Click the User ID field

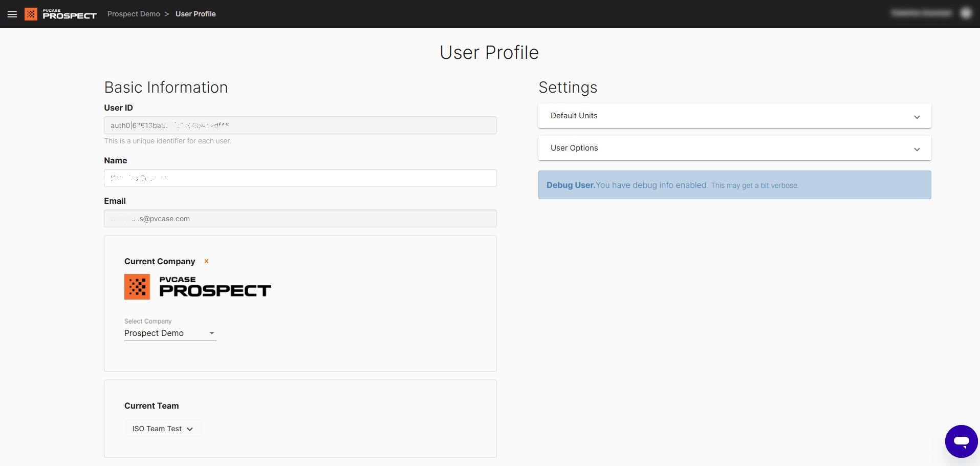300,125
